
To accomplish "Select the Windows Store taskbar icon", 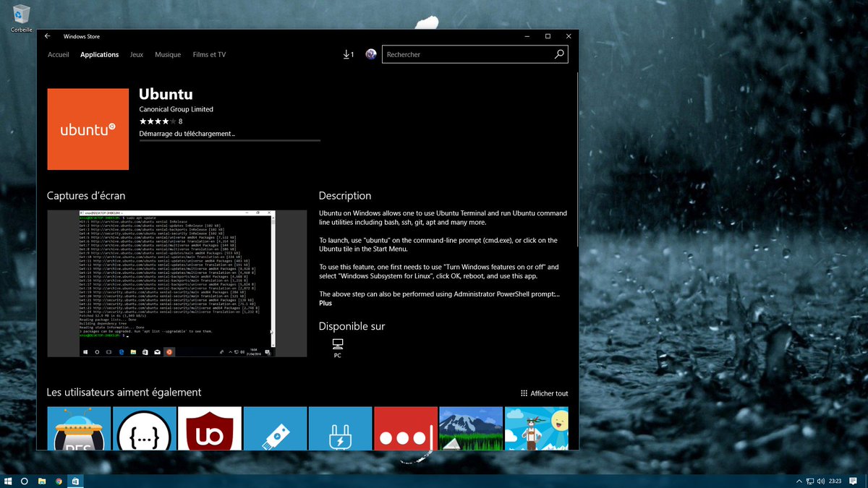I will (x=75, y=481).
